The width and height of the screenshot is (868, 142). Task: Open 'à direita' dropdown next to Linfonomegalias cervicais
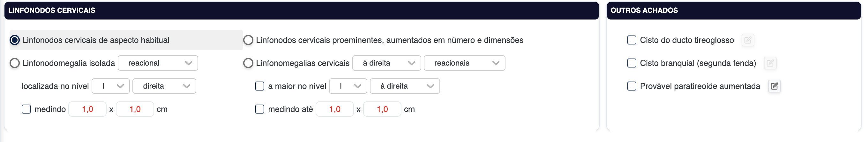pos(386,63)
